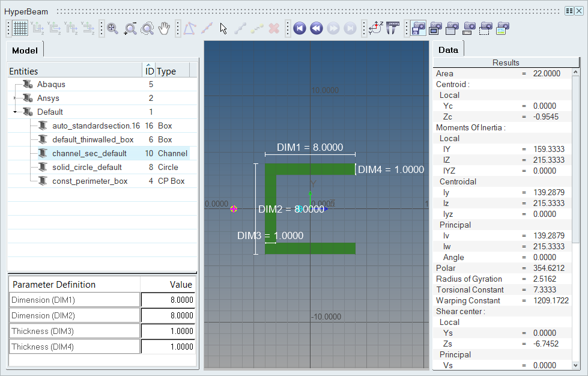Expand the Ansys folder node
Screen dimensions: 588x376
pyautogui.click(x=15, y=98)
